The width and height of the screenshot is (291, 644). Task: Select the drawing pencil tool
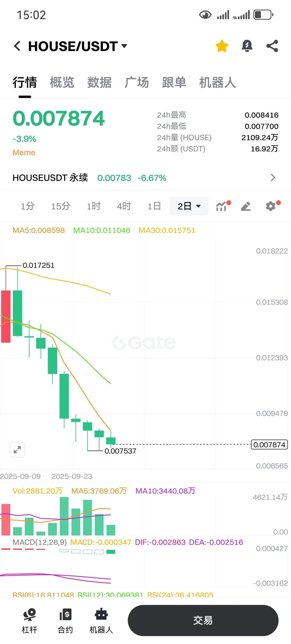tap(246, 206)
